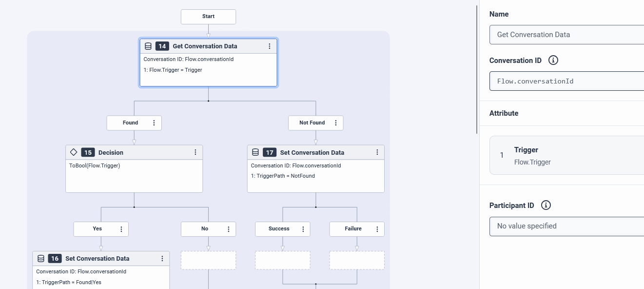Viewport: 644px width, 289px height.
Task: Open kebab menu on node 17 Set Conversation Data
Action: click(x=377, y=152)
